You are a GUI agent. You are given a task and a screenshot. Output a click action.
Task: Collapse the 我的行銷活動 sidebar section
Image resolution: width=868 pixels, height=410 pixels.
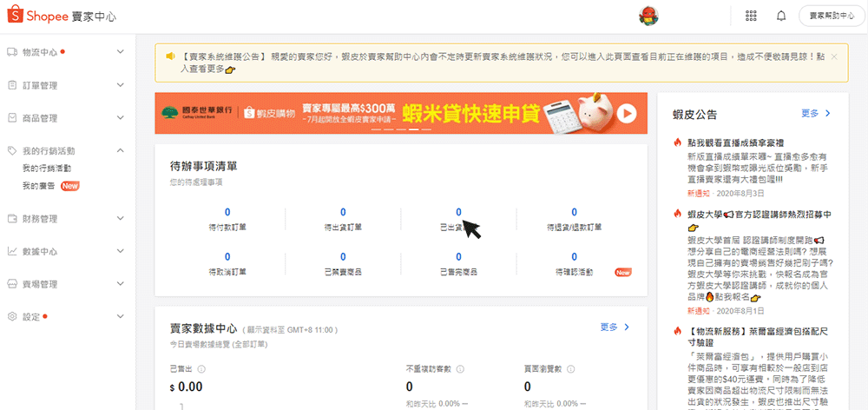point(122,150)
